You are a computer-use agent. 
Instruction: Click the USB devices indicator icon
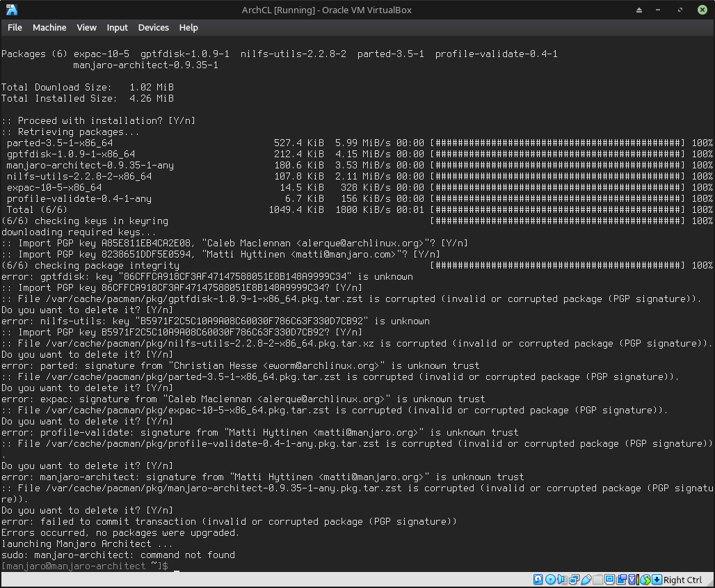(586, 580)
